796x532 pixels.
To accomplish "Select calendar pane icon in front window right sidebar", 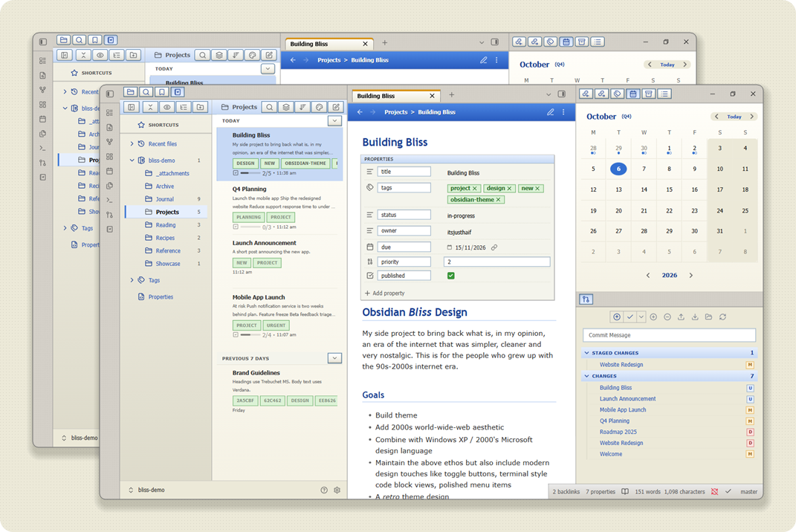I will coord(633,94).
